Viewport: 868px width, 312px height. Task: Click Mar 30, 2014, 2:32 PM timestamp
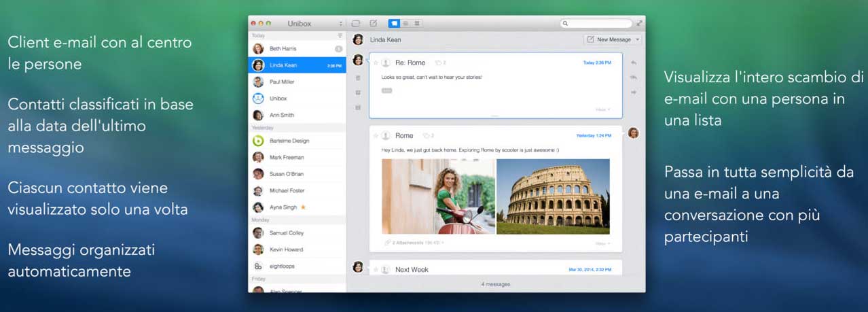tap(590, 270)
